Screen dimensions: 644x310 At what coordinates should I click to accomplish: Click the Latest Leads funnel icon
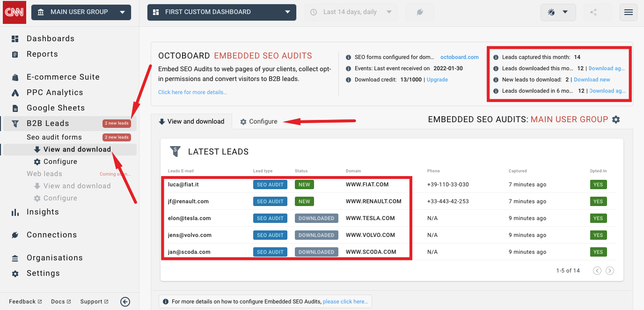click(x=175, y=151)
